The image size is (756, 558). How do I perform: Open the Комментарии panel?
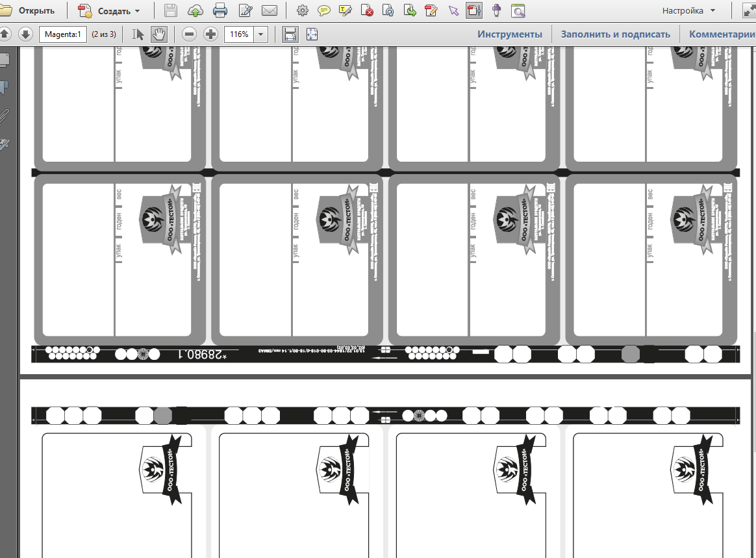(722, 34)
